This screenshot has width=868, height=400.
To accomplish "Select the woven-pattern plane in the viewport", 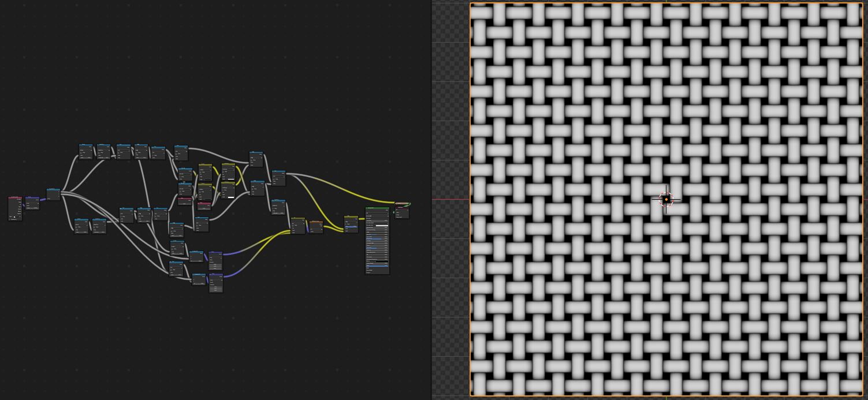I will [x=666, y=200].
